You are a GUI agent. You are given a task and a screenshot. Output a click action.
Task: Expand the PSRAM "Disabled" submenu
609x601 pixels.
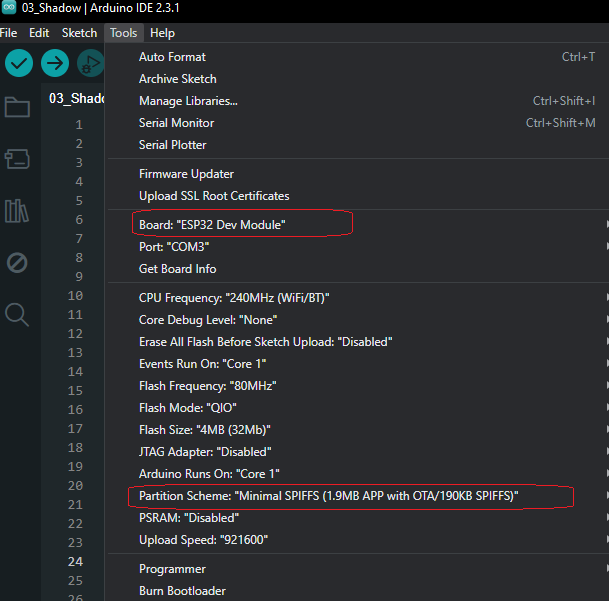[x=358, y=518]
